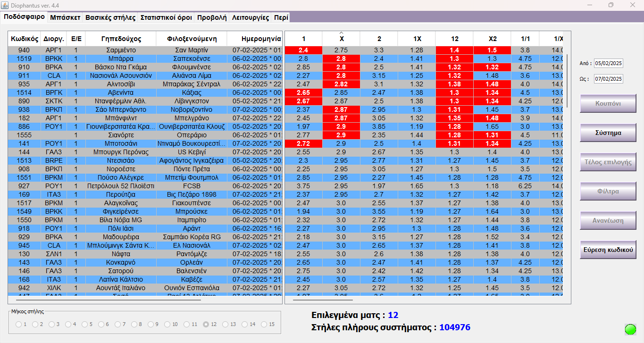Click the red 2.65 odds cell in Αβενίντα row
Image resolution: width=644 pixels, height=343 pixels.
tap(303, 92)
